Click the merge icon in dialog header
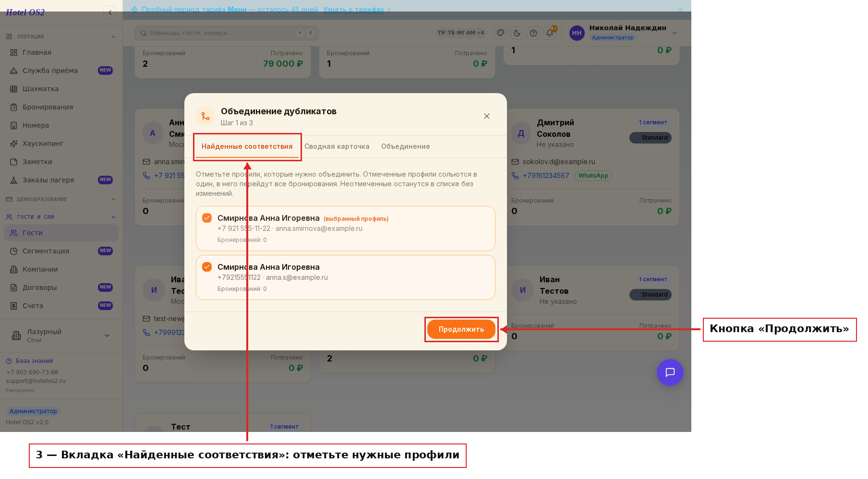 click(205, 116)
